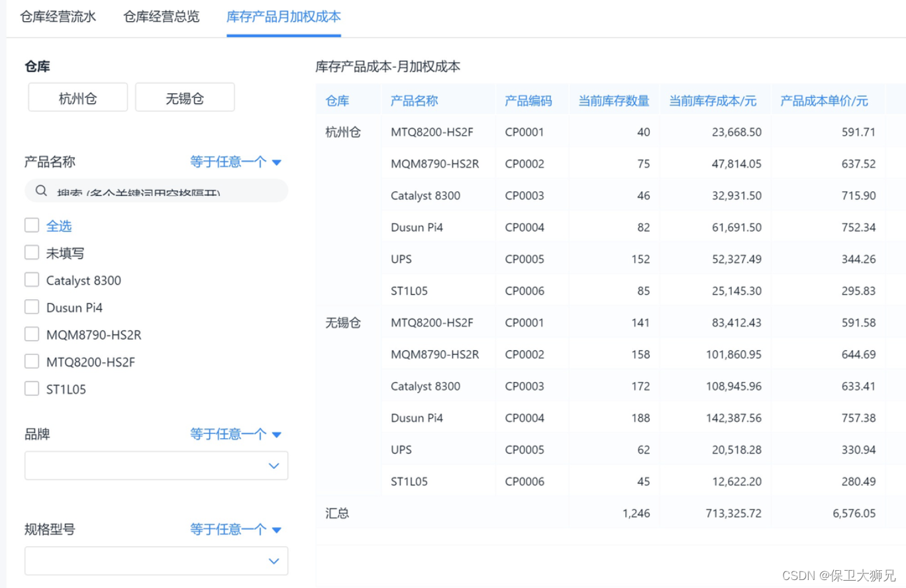Click the 当前库存数量 column header
906x588 pixels.
click(x=614, y=101)
